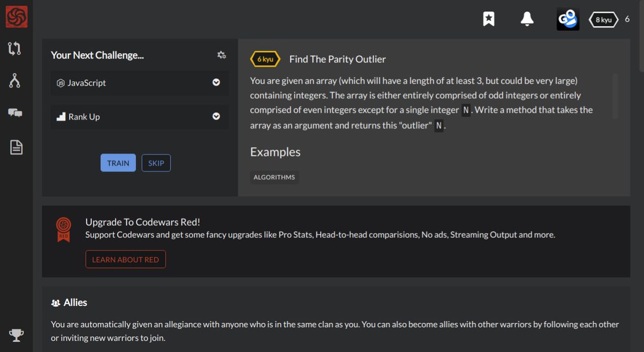Open the Find The Parity Outlier kata

[x=337, y=59]
